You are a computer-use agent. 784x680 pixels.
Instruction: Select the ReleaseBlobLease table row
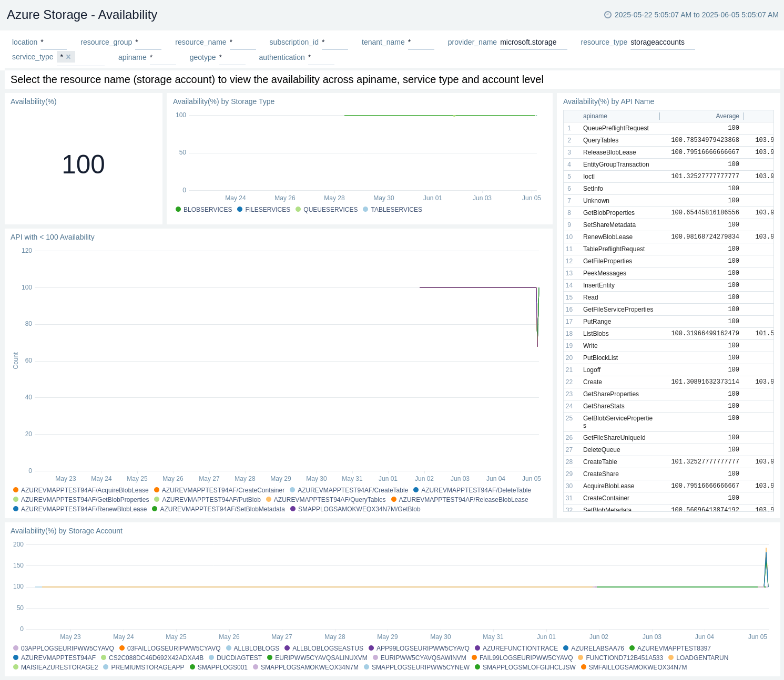668,152
